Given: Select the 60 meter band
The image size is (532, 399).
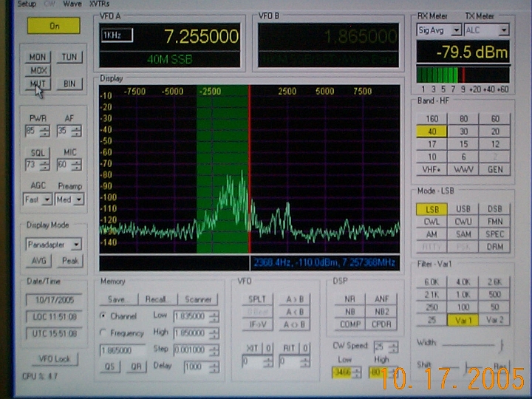Looking at the screenshot, I should coord(495,119).
